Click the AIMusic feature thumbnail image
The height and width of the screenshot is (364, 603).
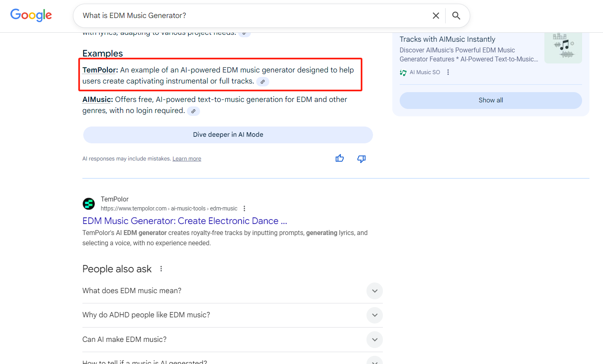(563, 47)
